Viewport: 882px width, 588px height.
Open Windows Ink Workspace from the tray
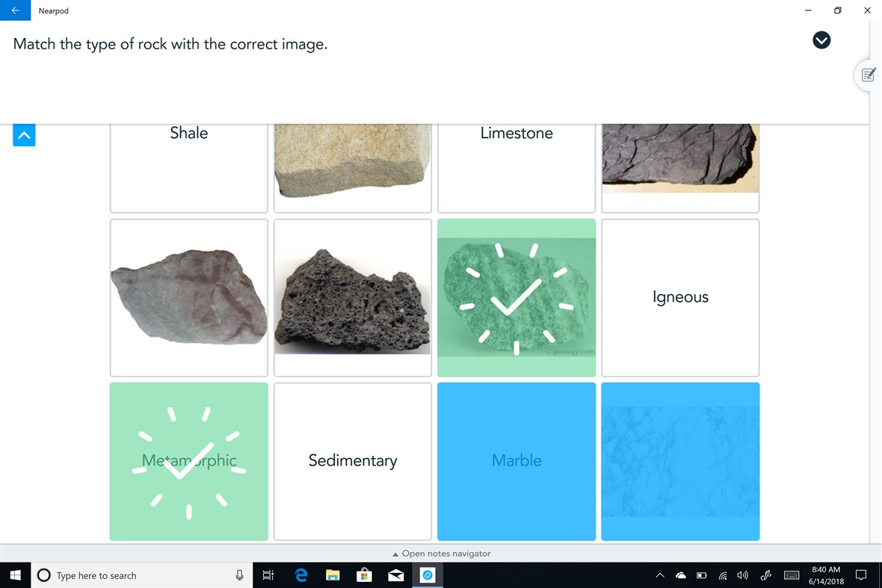point(765,575)
